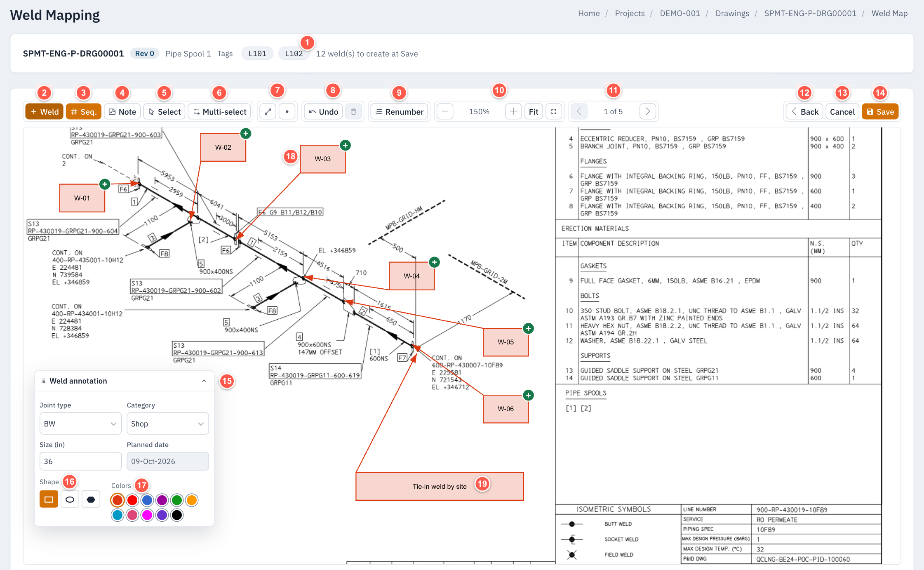
Task: Select the W-01 weld annotation box
Action: point(82,198)
